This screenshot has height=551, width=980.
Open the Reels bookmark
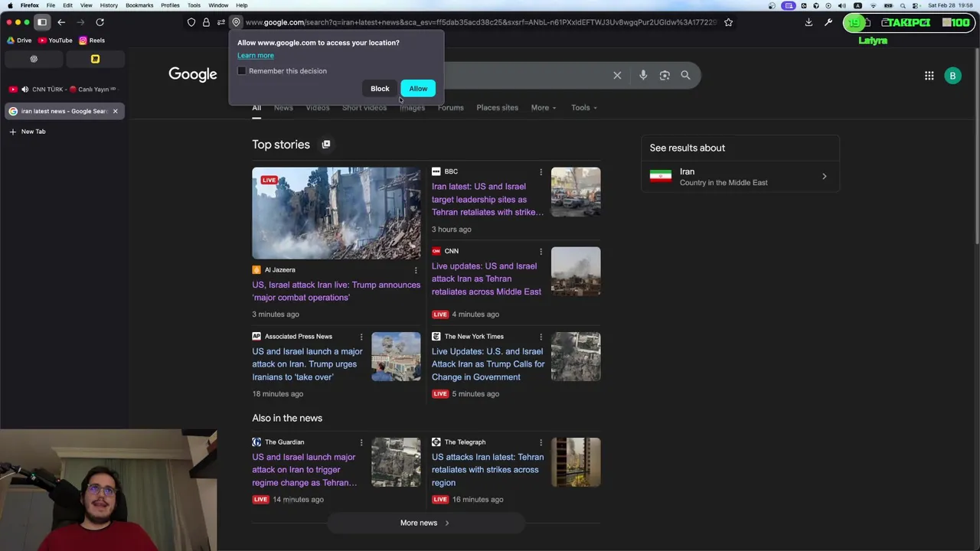[x=92, y=41]
